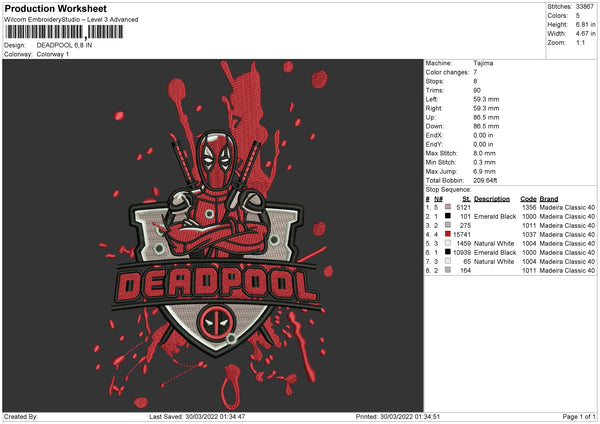The image size is (600, 424).
Task: Click the barcode under the worksheet title
Action: point(64,32)
